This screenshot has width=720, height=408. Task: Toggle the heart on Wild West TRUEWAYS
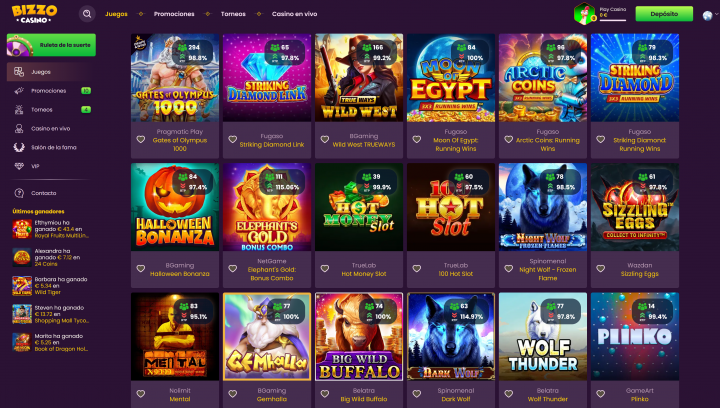pos(325,140)
